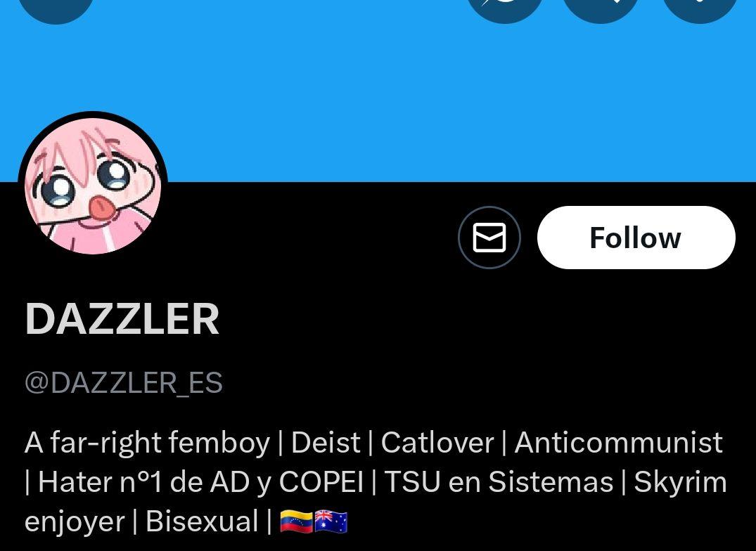This screenshot has width=756, height=551.
Task: Tap the middle dark circle in header
Action: tap(601, 6)
